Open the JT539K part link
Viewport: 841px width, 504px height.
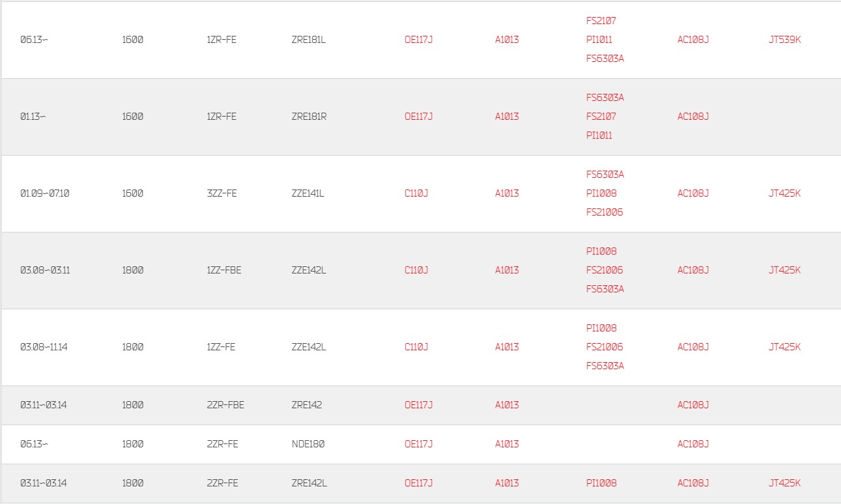(x=784, y=40)
